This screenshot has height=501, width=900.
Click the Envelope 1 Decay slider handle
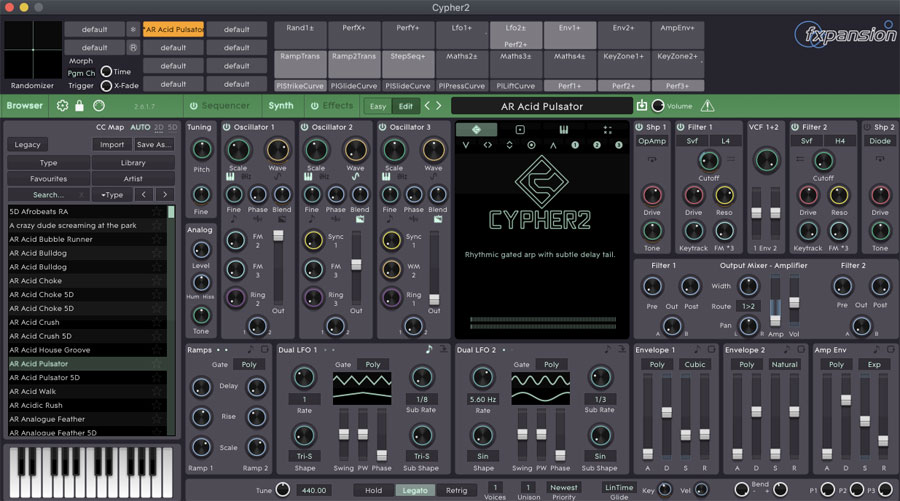666,413
